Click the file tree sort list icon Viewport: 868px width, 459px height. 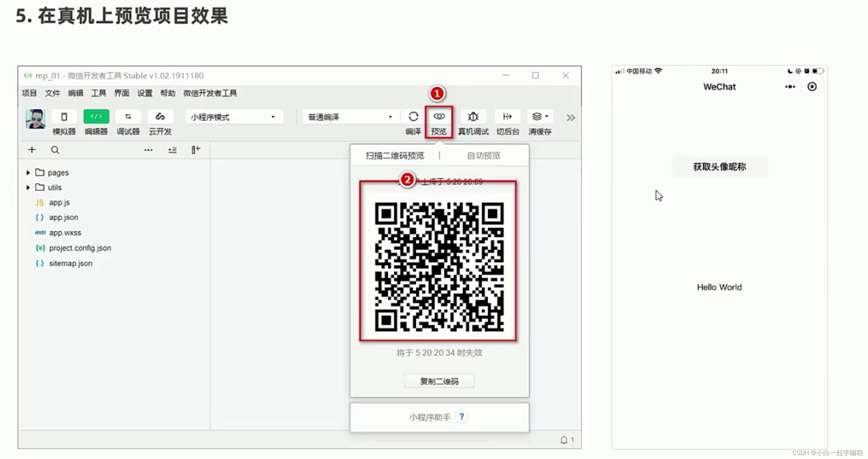point(172,150)
